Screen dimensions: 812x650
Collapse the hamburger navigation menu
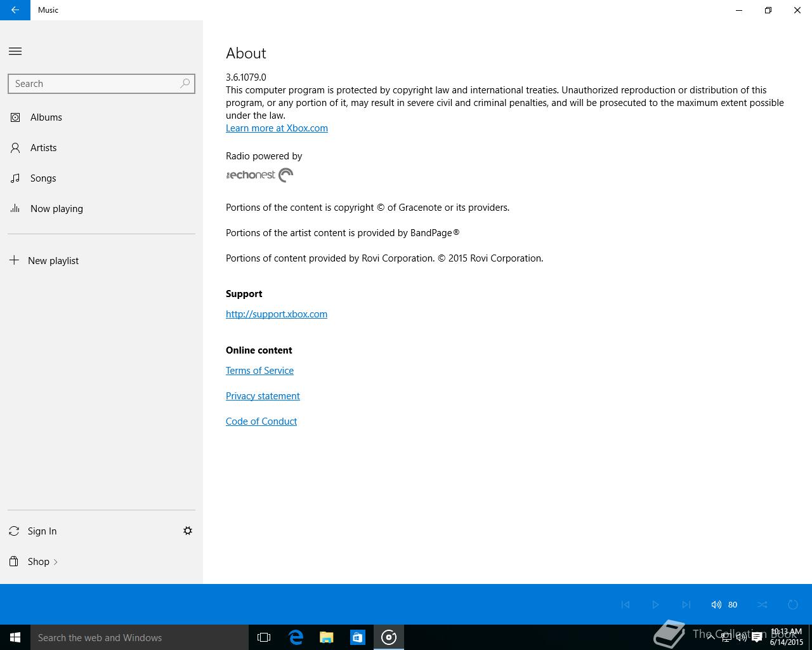pos(15,51)
